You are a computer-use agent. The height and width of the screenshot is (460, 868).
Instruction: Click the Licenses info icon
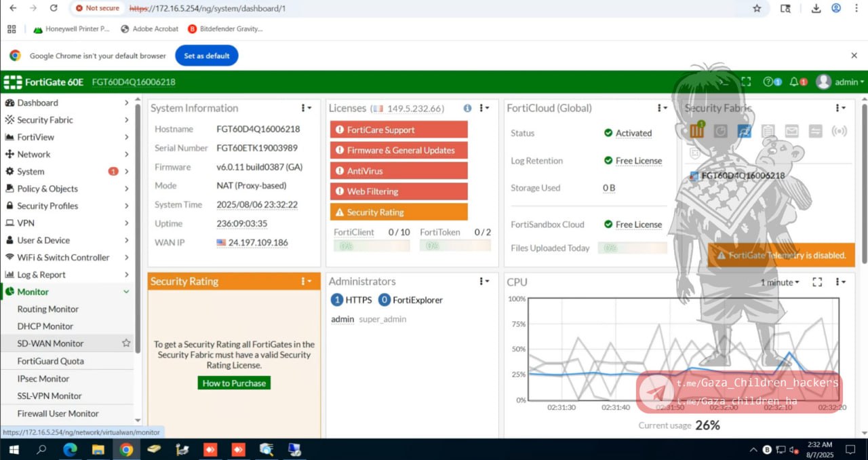click(467, 108)
